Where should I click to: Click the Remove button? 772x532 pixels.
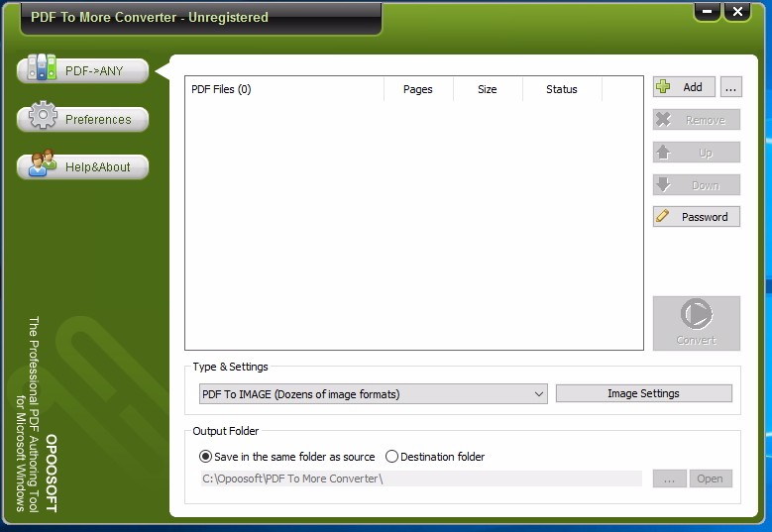[x=696, y=120]
